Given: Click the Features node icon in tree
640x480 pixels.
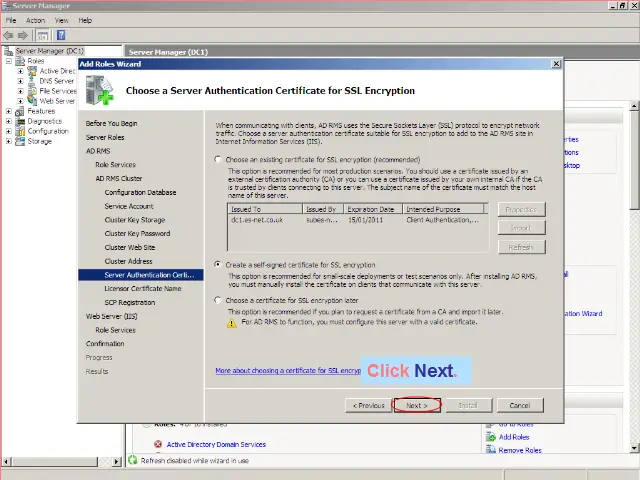Looking at the screenshot, I should (x=20, y=111).
